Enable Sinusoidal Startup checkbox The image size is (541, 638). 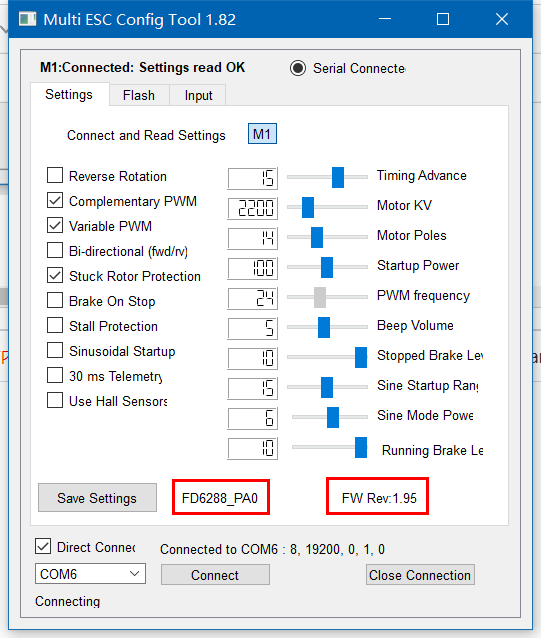pos(55,350)
